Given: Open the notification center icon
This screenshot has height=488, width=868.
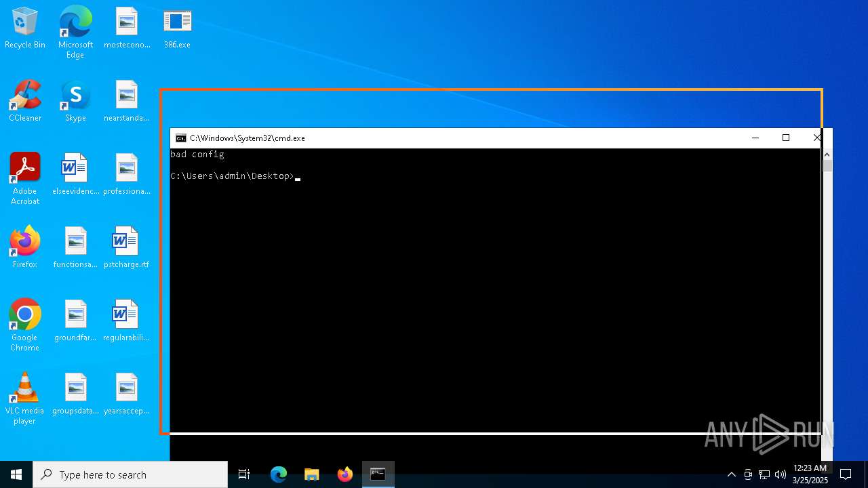Looking at the screenshot, I should click(x=846, y=474).
